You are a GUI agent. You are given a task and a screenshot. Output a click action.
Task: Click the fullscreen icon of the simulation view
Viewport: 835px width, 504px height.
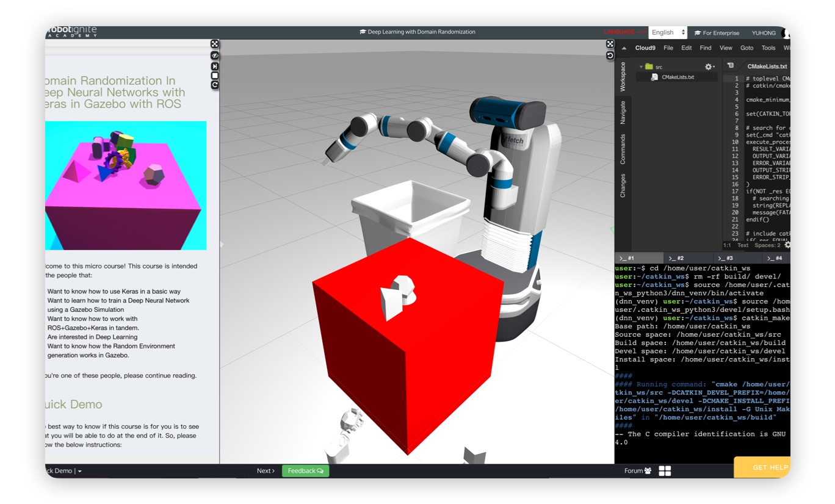click(x=215, y=44)
